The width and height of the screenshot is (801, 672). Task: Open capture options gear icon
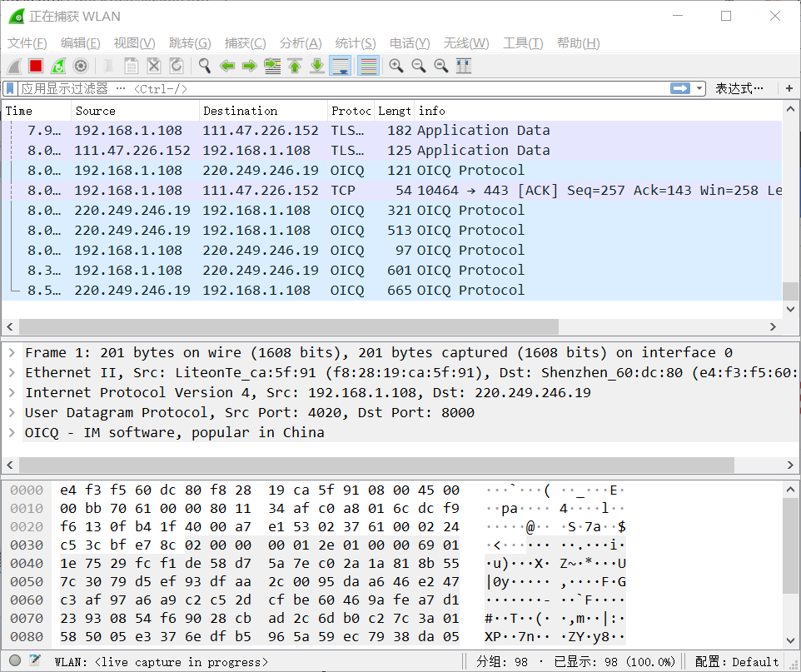click(x=81, y=66)
